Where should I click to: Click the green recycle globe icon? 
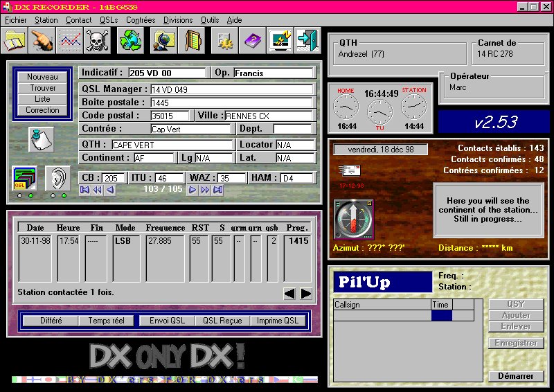[x=129, y=41]
